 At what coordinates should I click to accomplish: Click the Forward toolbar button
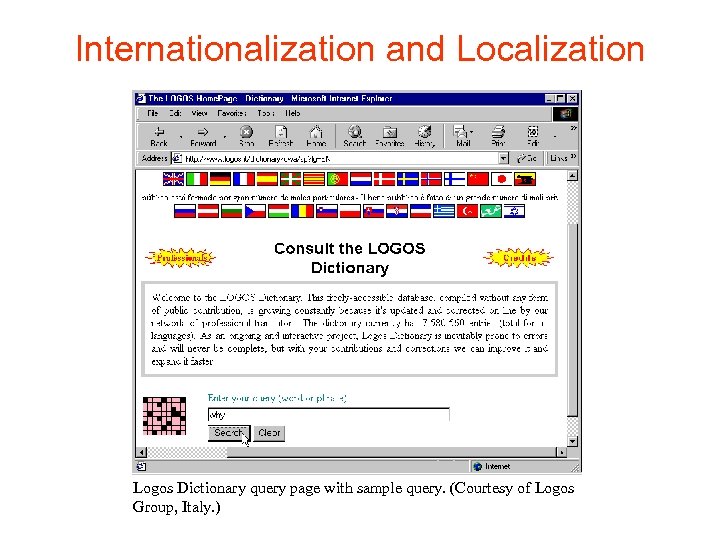(203, 136)
